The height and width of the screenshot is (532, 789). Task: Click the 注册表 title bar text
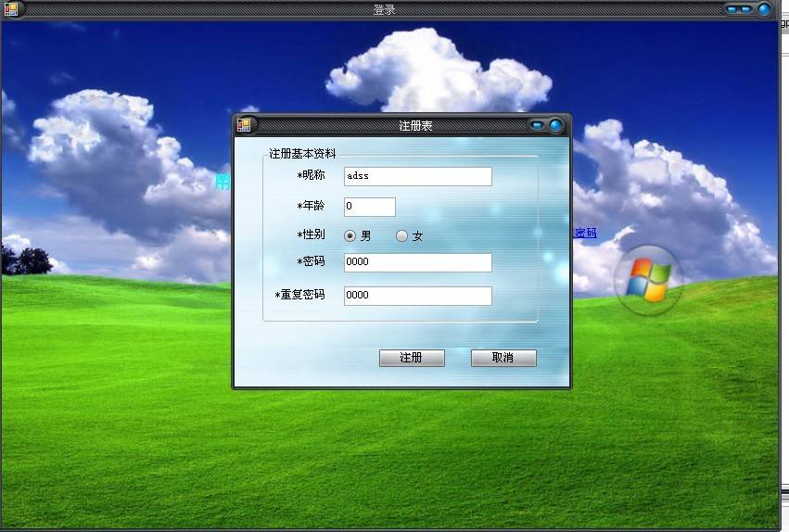tap(415, 126)
